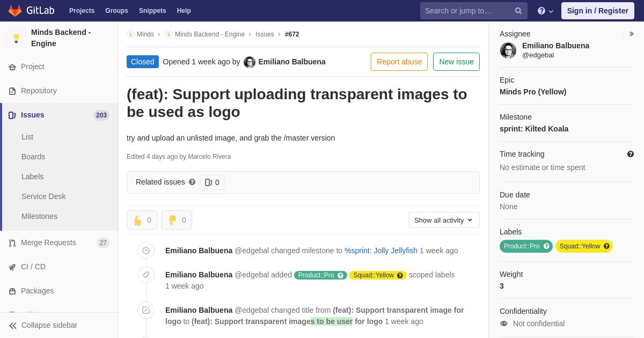Open the Minds breadcrumb link
The width and height of the screenshot is (644, 338).
[145, 34]
